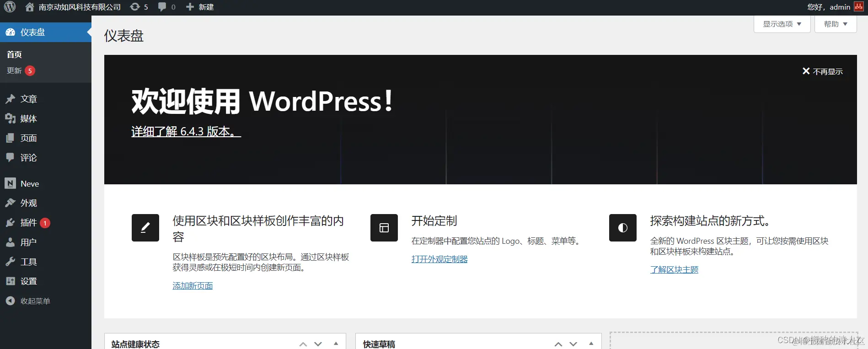Open the comments bubble icon in admin bar

click(x=162, y=7)
